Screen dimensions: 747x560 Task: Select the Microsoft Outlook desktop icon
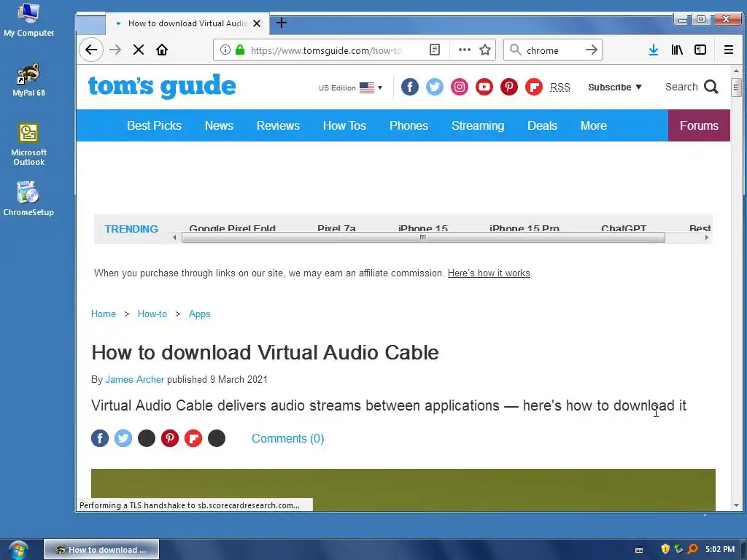(28, 145)
